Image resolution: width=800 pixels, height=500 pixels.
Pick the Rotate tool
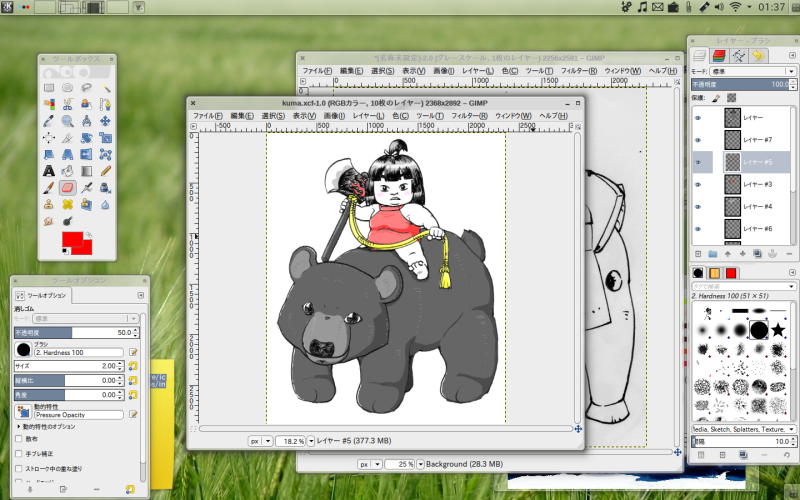coord(86,138)
